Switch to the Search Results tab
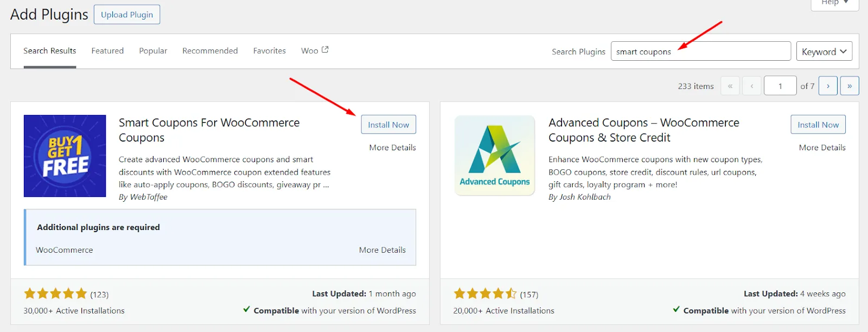 pos(50,51)
